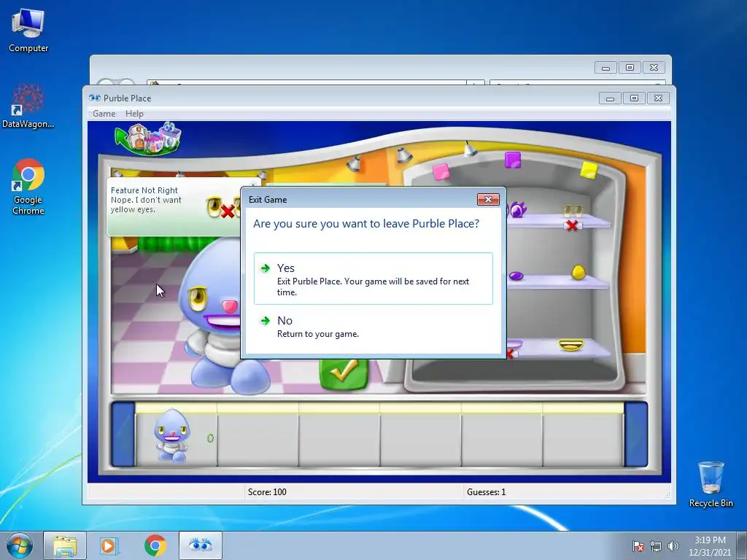The height and width of the screenshot is (560, 747).
Task: Click the Score: 100 status text
Action: pos(267,492)
